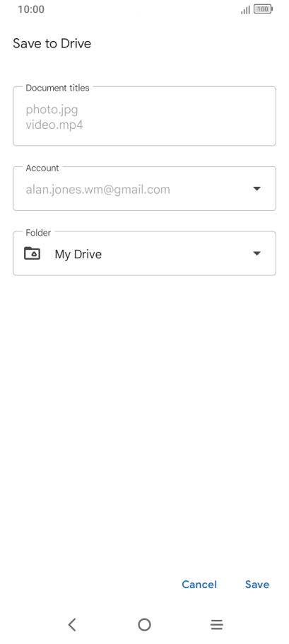289x644 pixels.
Task: Open recent apps with the menu icon
Action: point(216,625)
